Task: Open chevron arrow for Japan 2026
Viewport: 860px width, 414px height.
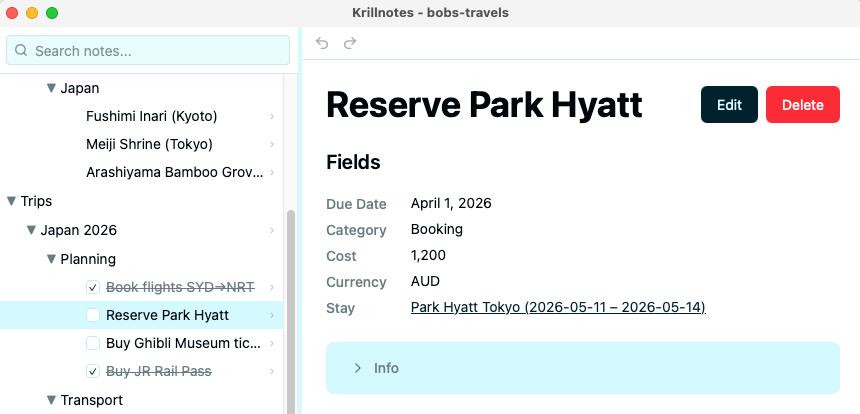Action: pyautogui.click(x=272, y=230)
